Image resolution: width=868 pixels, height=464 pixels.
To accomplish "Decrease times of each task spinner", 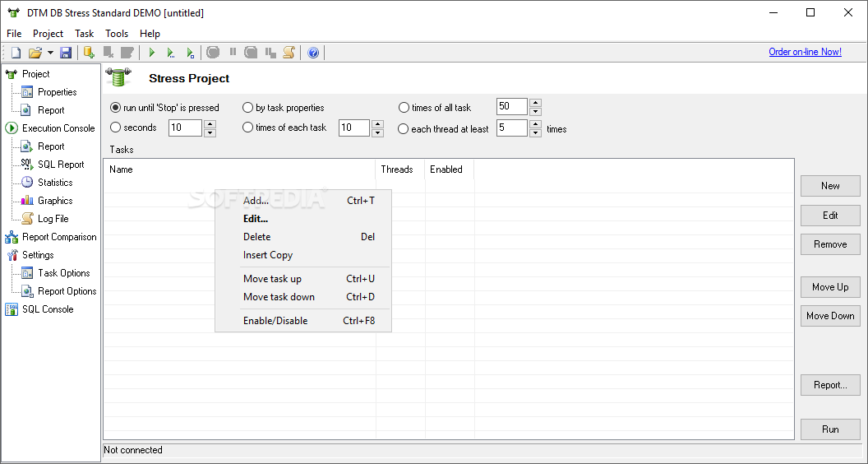I will click(377, 132).
